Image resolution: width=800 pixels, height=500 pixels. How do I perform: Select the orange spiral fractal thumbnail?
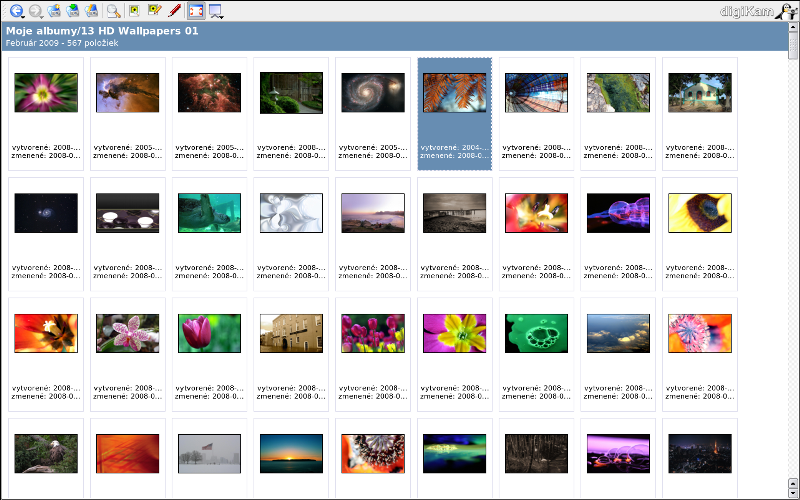click(373, 454)
